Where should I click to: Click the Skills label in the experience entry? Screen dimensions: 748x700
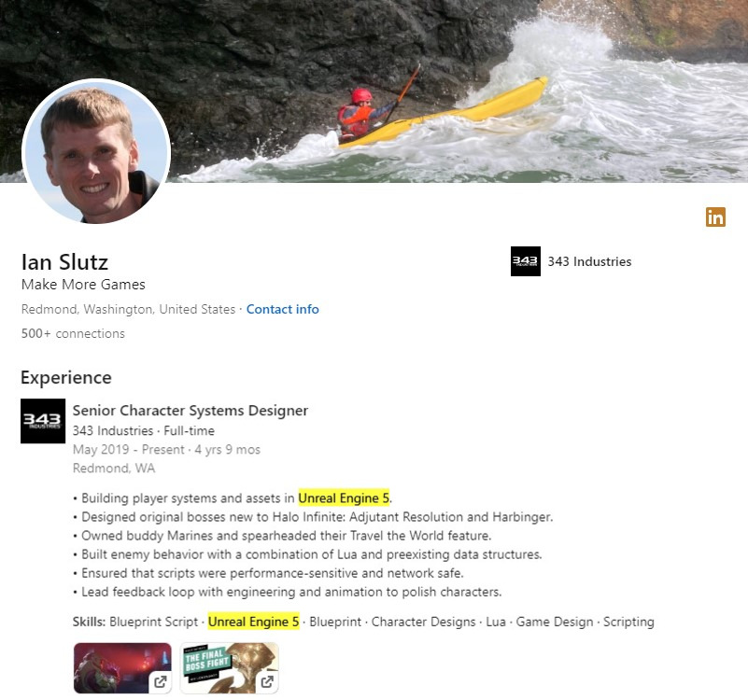click(x=89, y=622)
